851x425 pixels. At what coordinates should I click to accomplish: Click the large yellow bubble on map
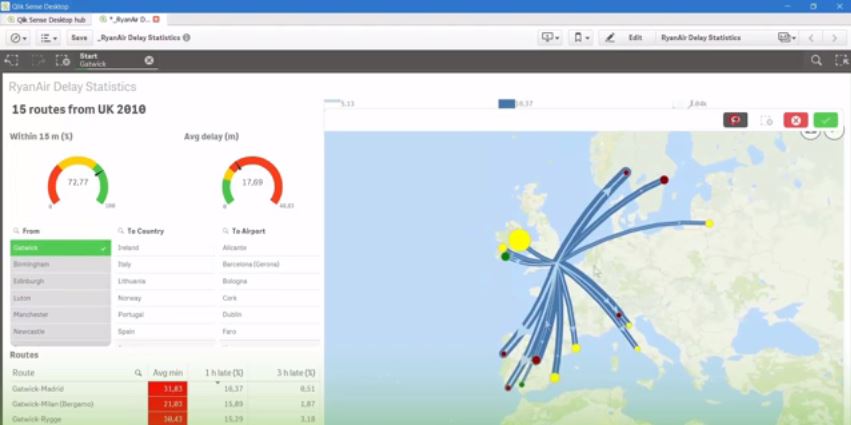coord(518,240)
